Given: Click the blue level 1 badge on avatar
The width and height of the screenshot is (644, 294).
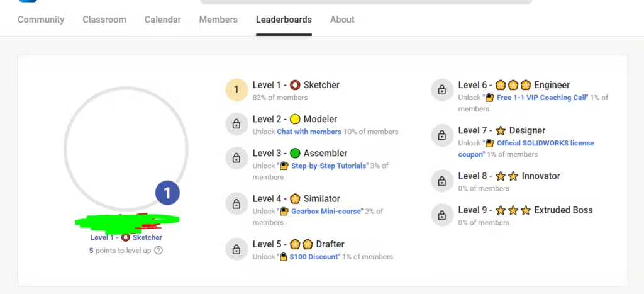Looking at the screenshot, I should [167, 193].
